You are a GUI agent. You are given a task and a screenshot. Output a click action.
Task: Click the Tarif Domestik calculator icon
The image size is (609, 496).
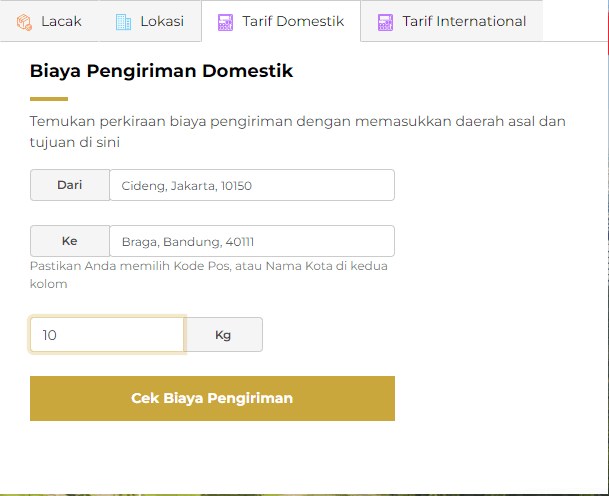point(225,22)
